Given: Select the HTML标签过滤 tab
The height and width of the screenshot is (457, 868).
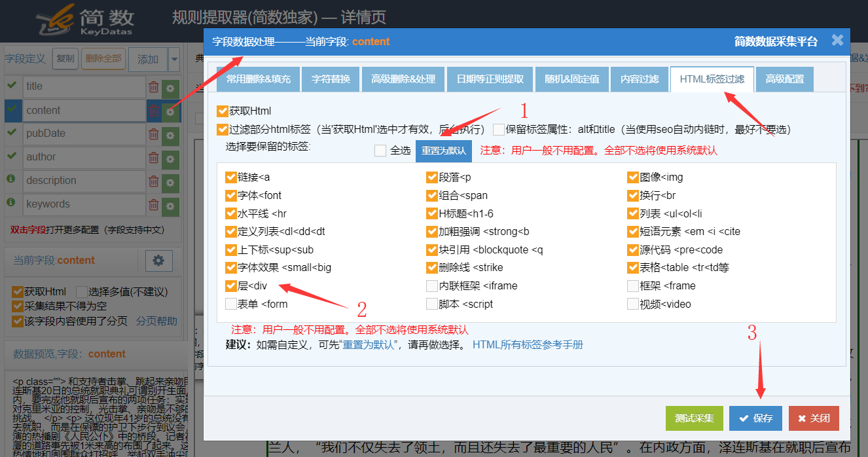Looking at the screenshot, I should point(712,79).
